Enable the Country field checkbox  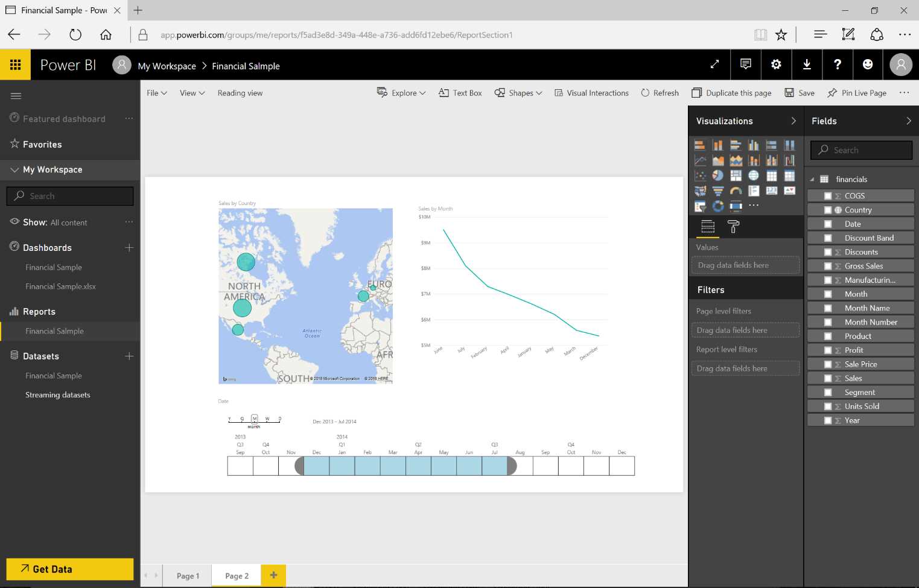click(x=828, y=209)
